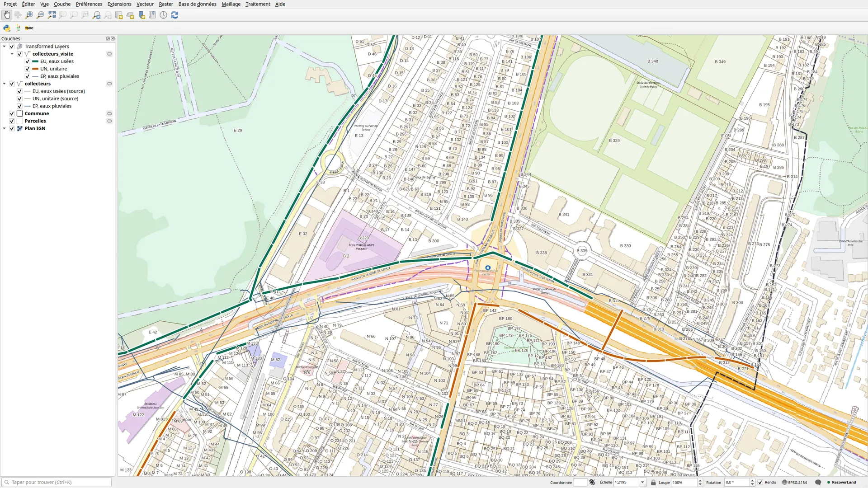Collapse the collecteurs_visite layer legend
This screenshot has height=488, width=868.
pyautogui.click(x=12, y=54)
